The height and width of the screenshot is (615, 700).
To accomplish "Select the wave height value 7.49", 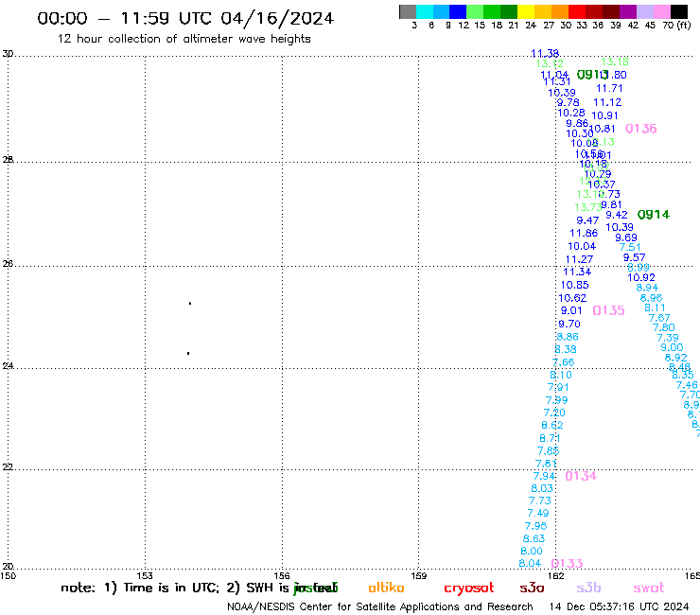I will (x=538, y=513).
